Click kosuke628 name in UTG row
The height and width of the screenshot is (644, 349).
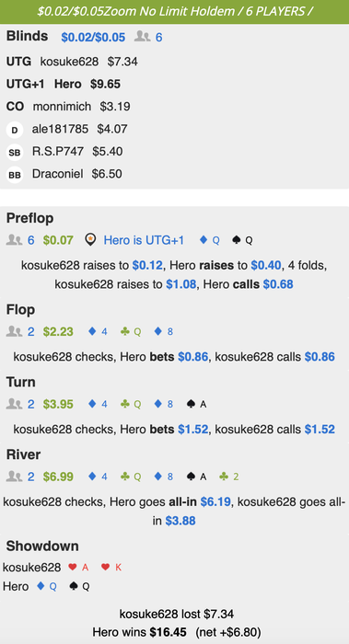point(69,62)
